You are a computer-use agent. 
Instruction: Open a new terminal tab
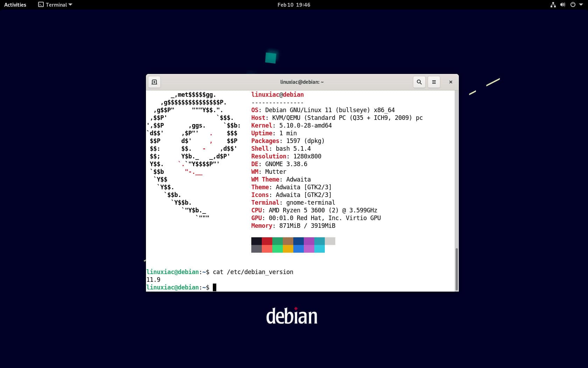coord(154,82)
